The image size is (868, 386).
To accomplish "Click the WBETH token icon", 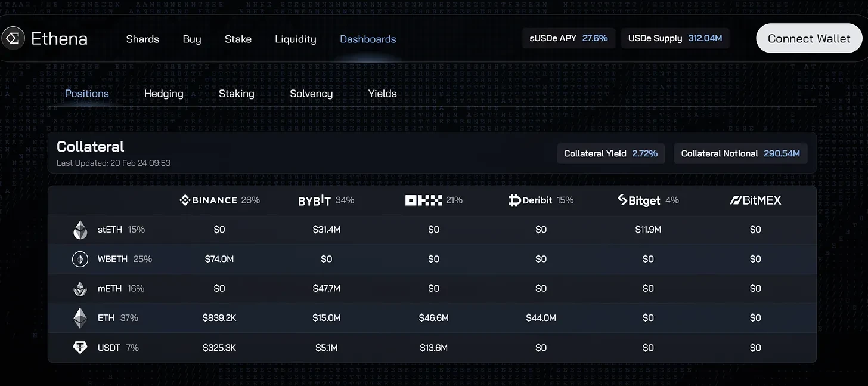I will (80, 259).
